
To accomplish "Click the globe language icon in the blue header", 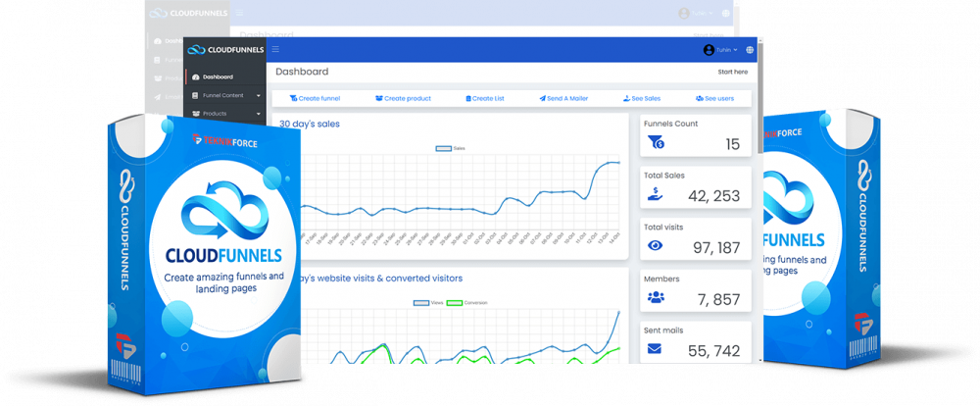I will [750, 49].
